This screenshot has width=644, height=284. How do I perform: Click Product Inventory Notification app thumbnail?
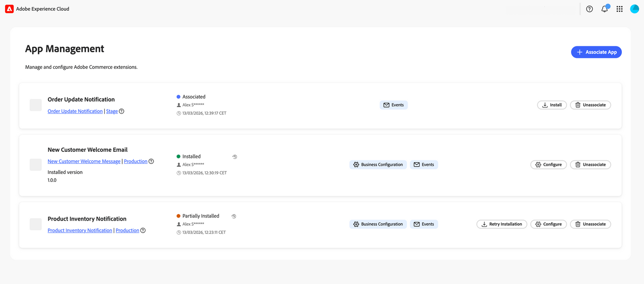point(36,224)
